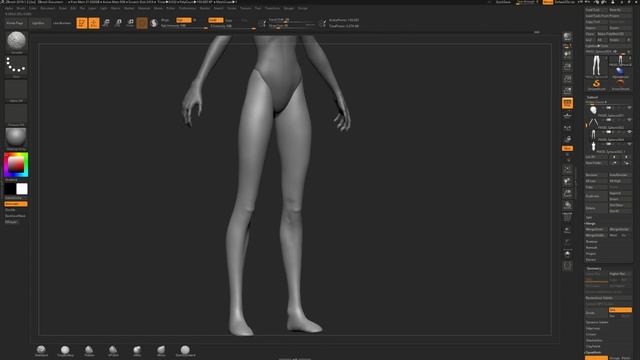
Task: Click the Z Intensity slider
Action: [233, 26]
